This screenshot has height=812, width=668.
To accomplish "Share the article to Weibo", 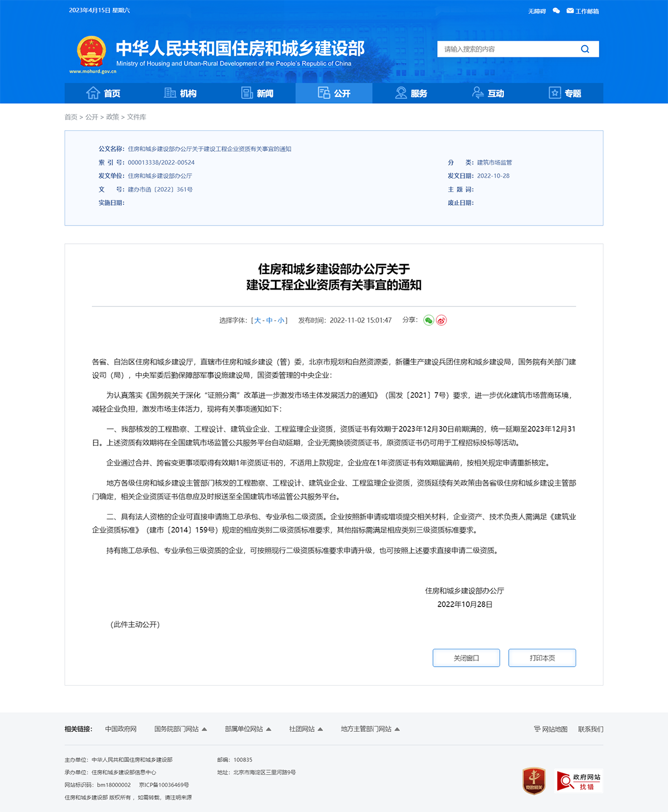I will click(441, 320).
